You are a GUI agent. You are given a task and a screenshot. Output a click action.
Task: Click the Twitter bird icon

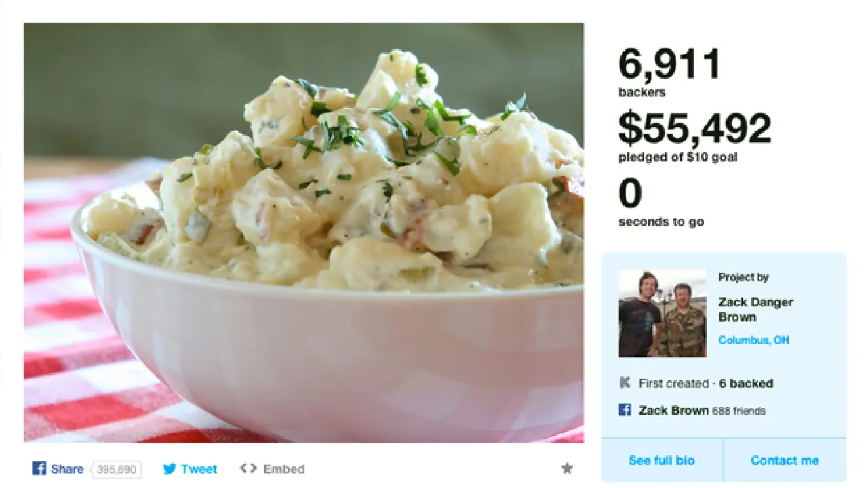pos(170,469)
